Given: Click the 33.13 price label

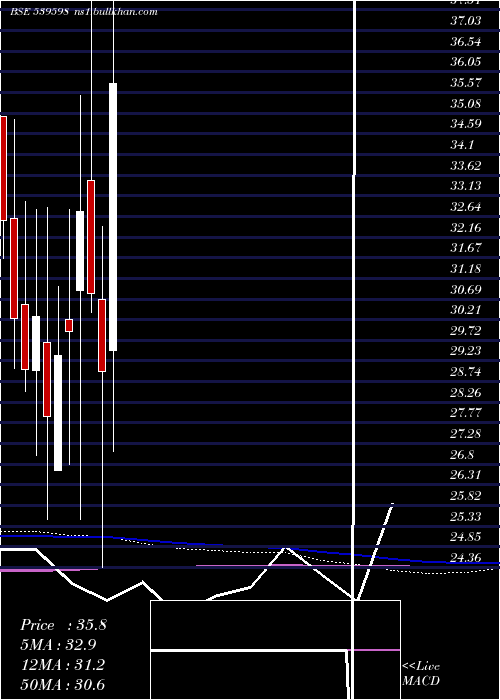Looking at the screenshot, I should coord(466,186).
